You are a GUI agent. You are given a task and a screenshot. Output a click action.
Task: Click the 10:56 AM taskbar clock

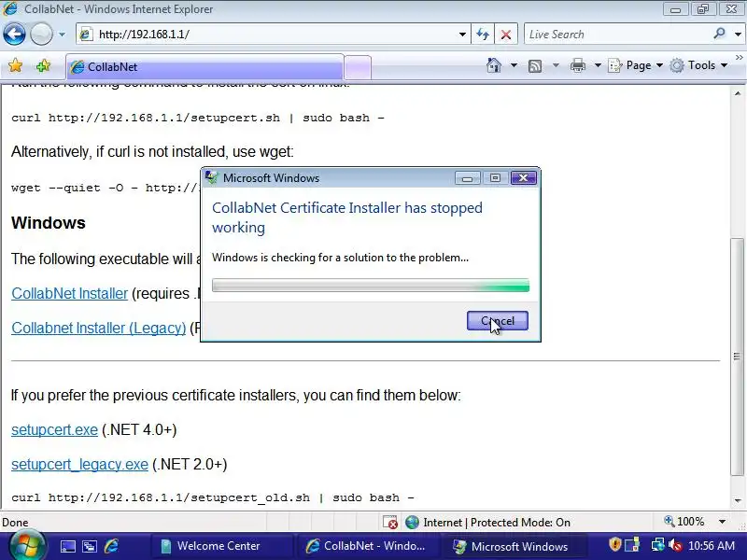(x=712, y=546)
